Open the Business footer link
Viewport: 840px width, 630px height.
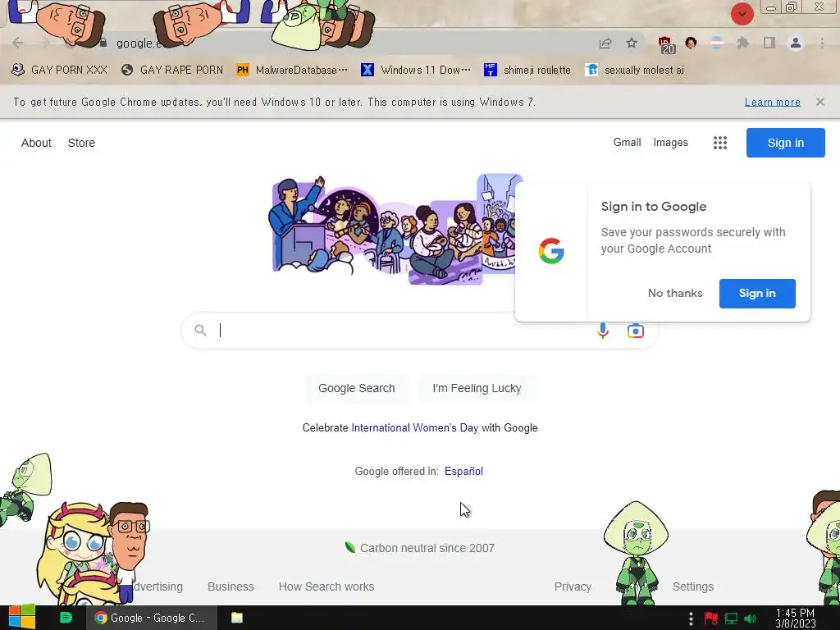231,587
